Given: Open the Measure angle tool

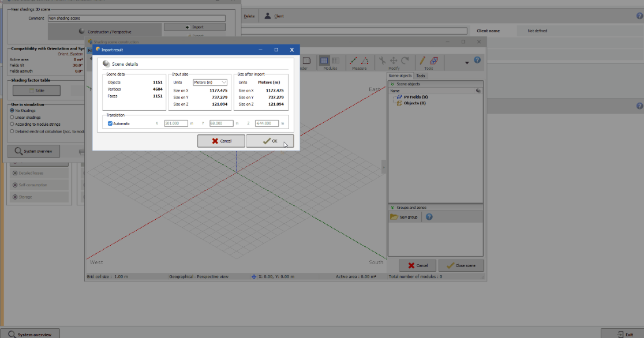Looking at the screenshot, I should coord(366,61).
